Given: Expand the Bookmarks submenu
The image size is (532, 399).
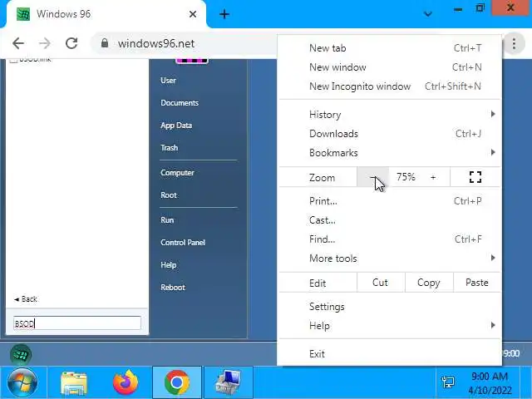Looking at the screenshot, I should pyautogui.click(x=390, y=153).
